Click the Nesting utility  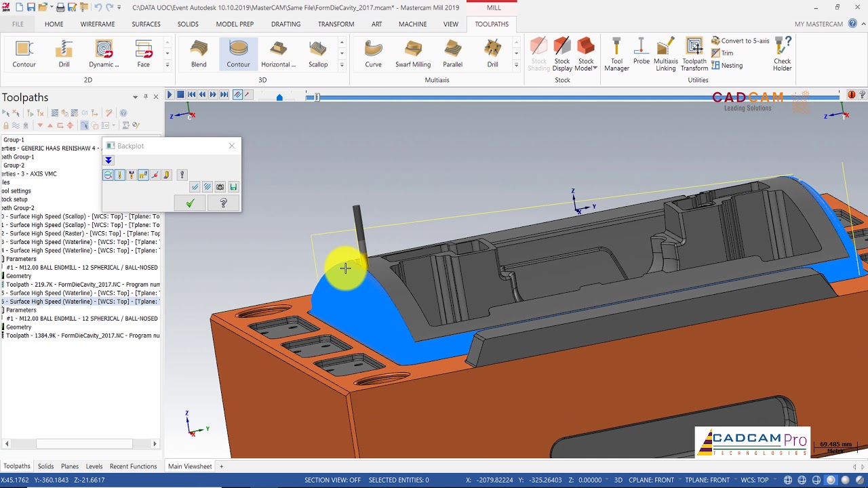point(727,66)
